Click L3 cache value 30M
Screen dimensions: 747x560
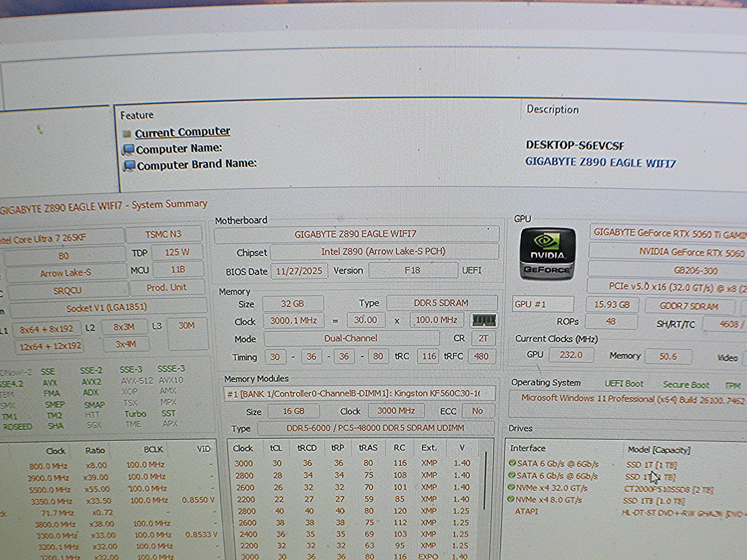click(x=187, y=334)
